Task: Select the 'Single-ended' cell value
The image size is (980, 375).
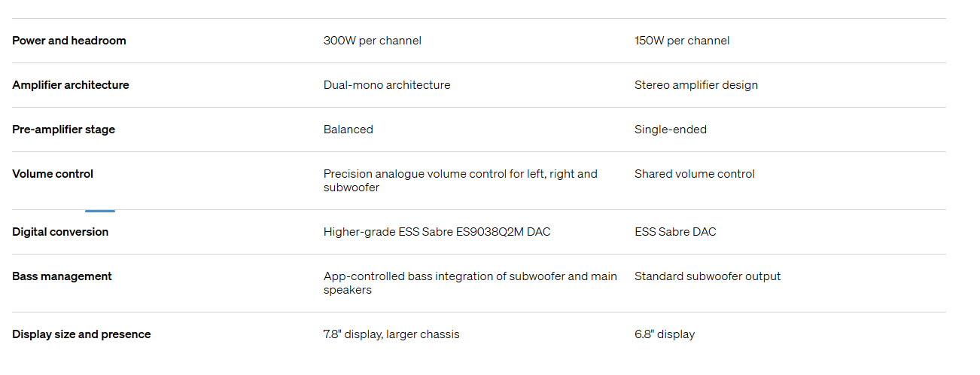Action: [671, 130]
